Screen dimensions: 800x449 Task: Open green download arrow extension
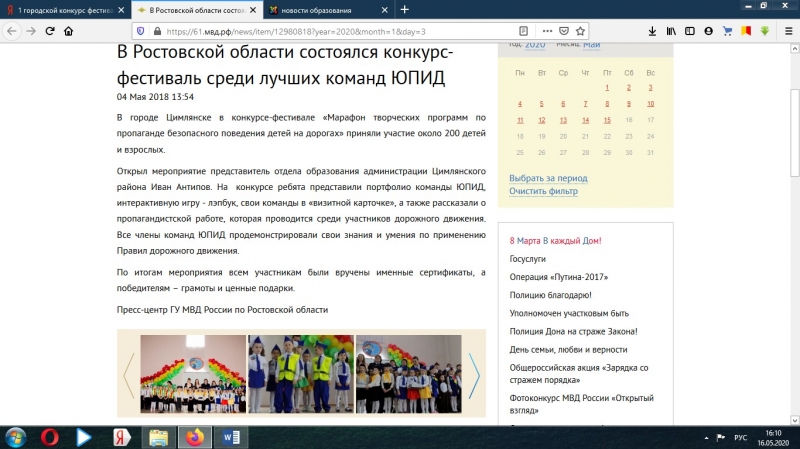[x=764, y=31]
